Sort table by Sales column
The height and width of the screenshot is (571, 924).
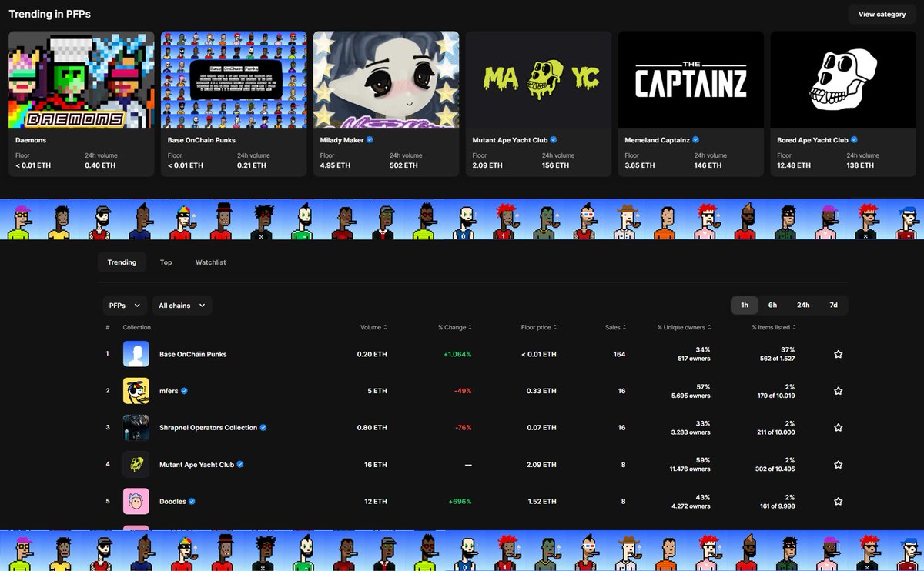click(615, 327)
